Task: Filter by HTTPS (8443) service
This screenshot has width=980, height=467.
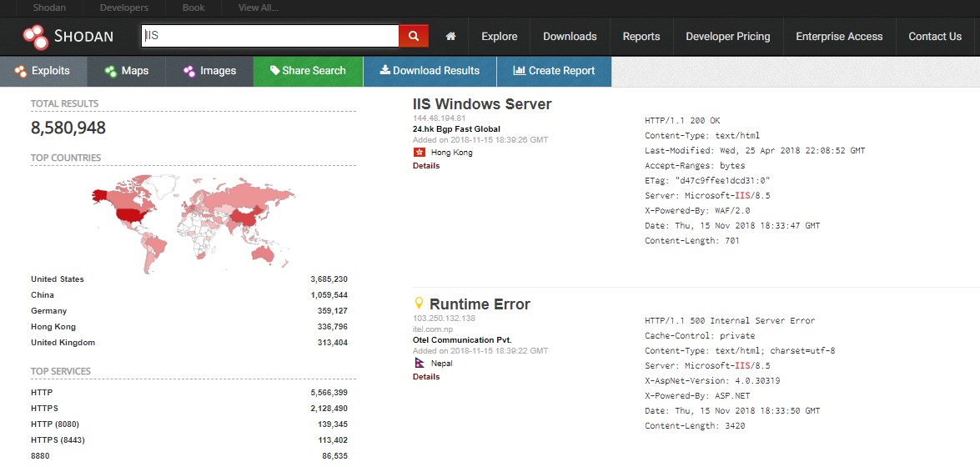Action: [58, 440]
